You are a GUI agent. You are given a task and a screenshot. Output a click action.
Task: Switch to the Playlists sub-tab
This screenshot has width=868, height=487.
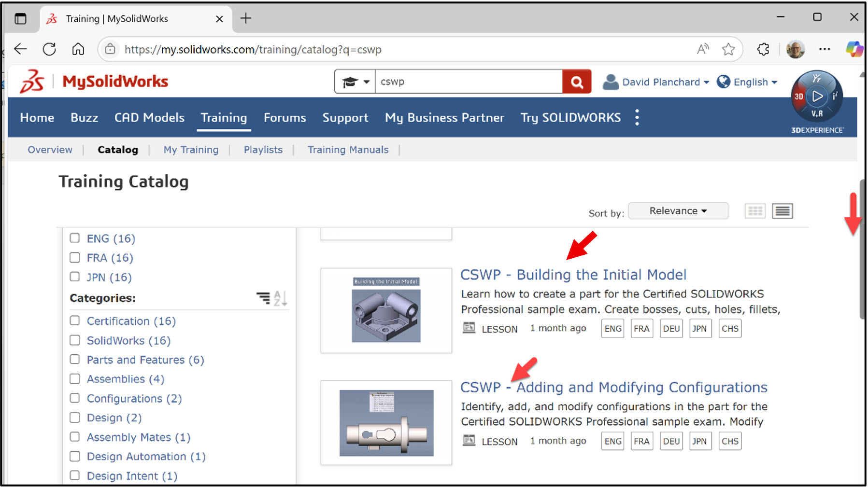click(263, 150)
